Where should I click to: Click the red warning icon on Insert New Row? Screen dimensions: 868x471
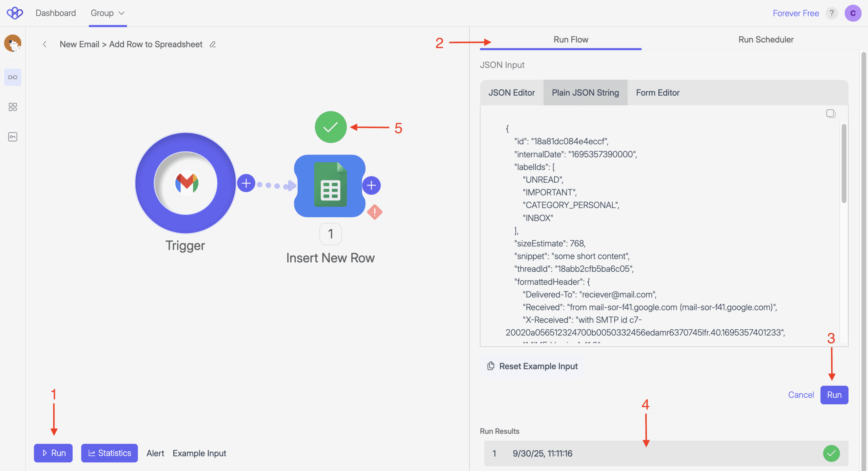pyautogui.click(x=374, y=212)
